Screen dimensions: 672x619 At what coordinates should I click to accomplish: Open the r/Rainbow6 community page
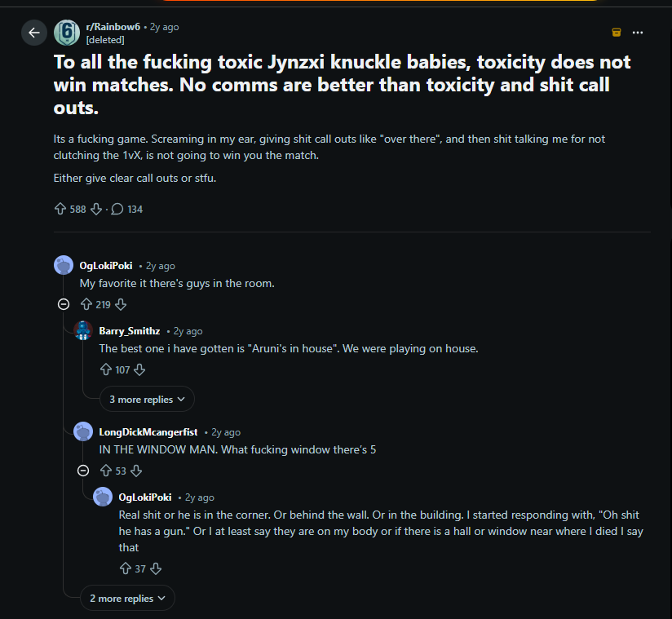click(113, 26)
